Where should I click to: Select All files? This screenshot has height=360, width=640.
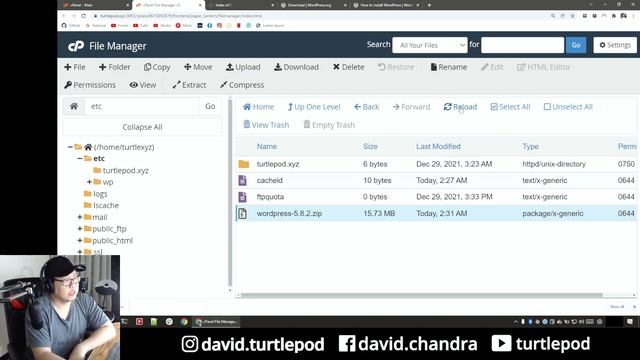[x=510, y=107]
